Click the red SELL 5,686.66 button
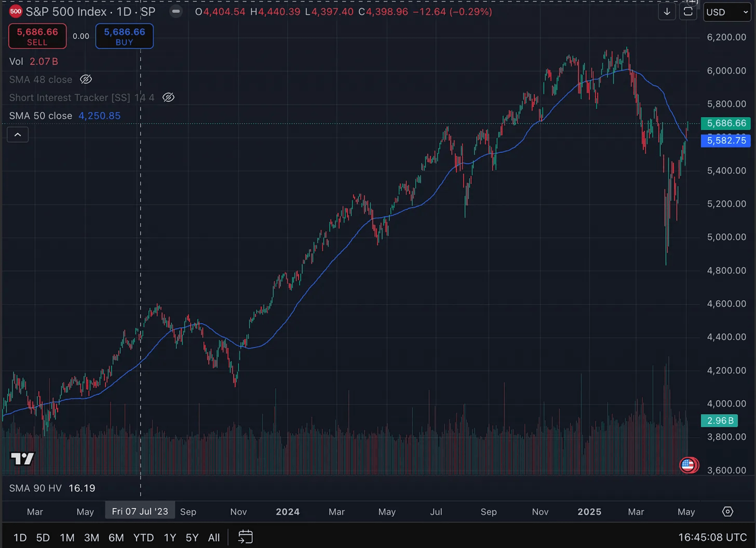 click(37, 36)
